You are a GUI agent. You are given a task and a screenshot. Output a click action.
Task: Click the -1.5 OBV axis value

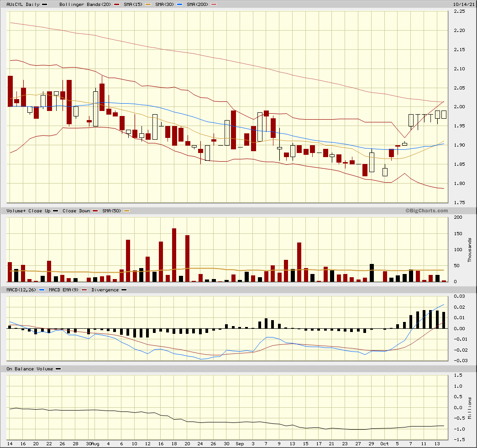click(458, 440)
